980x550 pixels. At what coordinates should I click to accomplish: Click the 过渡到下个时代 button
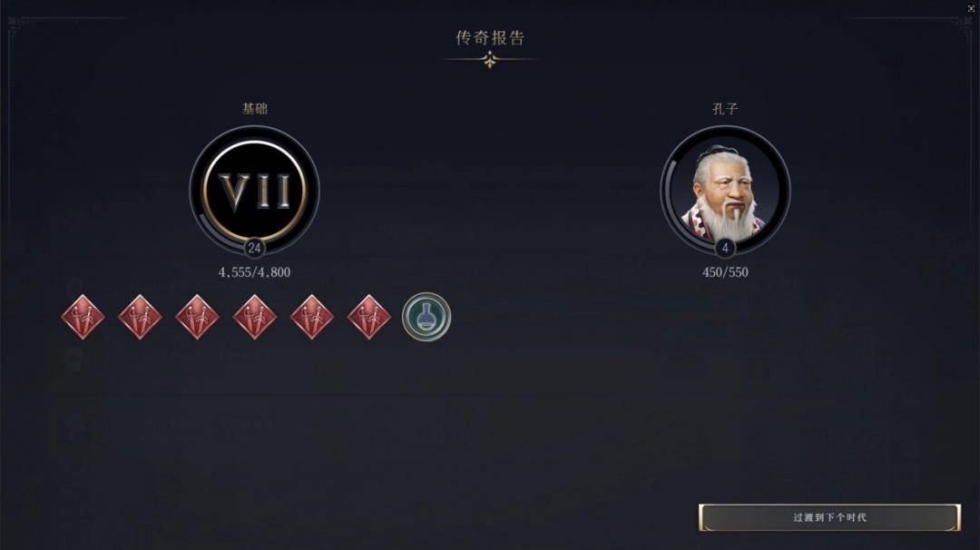(x=829, y=517)
